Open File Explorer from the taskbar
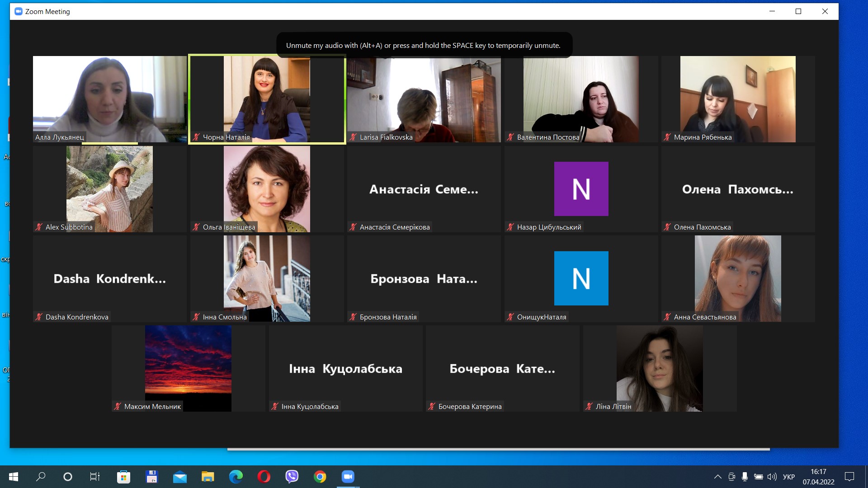 (208, 477)
